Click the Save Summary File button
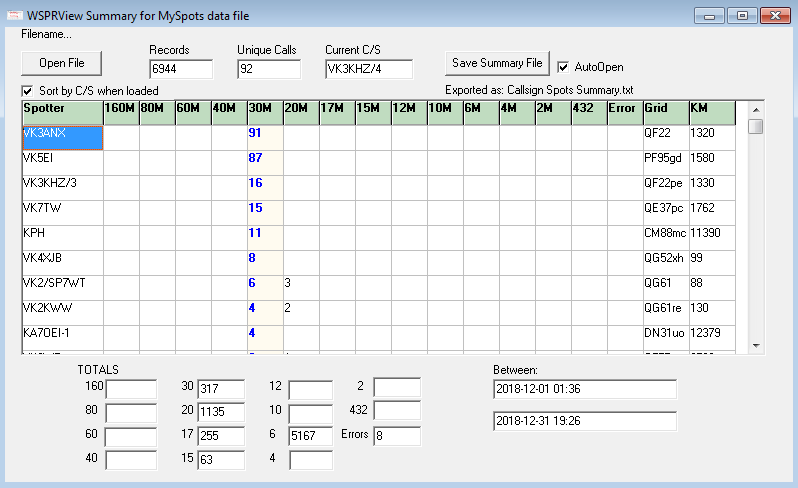Screen dimensions: 798x488 (x=497, y=63)
